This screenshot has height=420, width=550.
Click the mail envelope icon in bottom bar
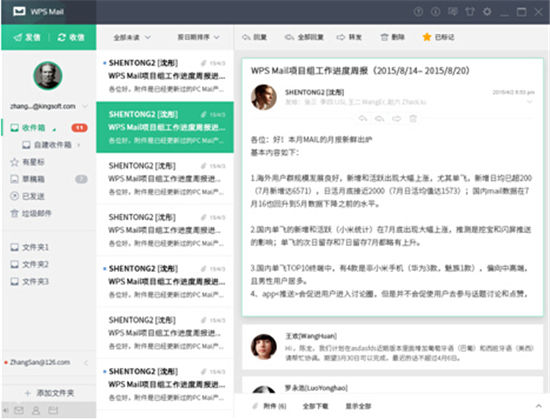tap(19, 410)
